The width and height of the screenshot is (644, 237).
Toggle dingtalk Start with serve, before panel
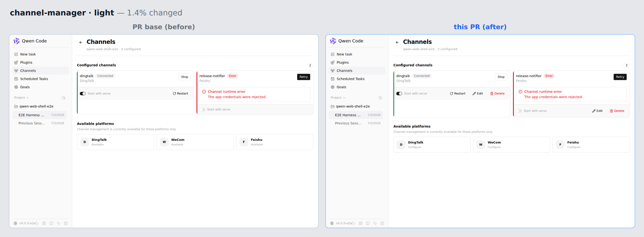click(83, 94)
